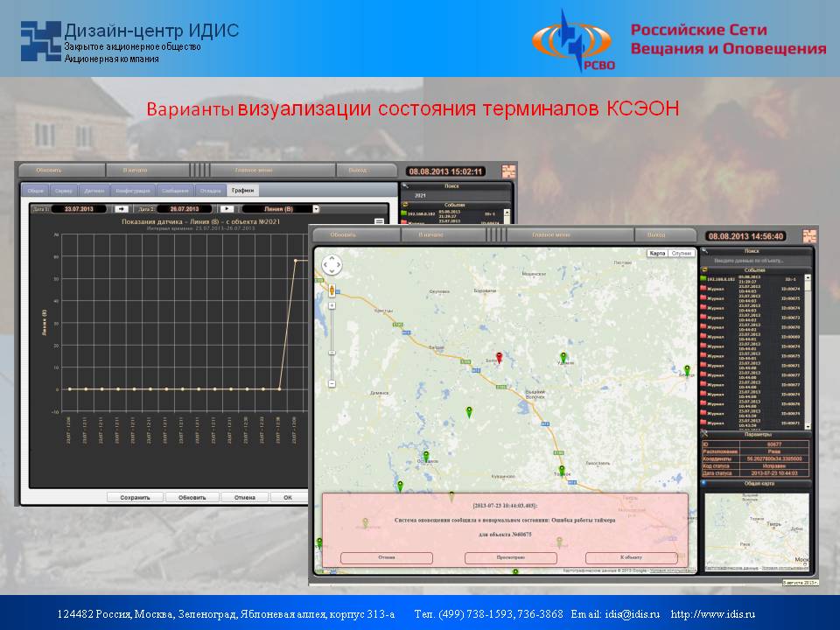Image resolution: width=840 pixels, height=630 pixels.
Task: Collapse the Поиск header in the map window
Action: click(757, 251)
